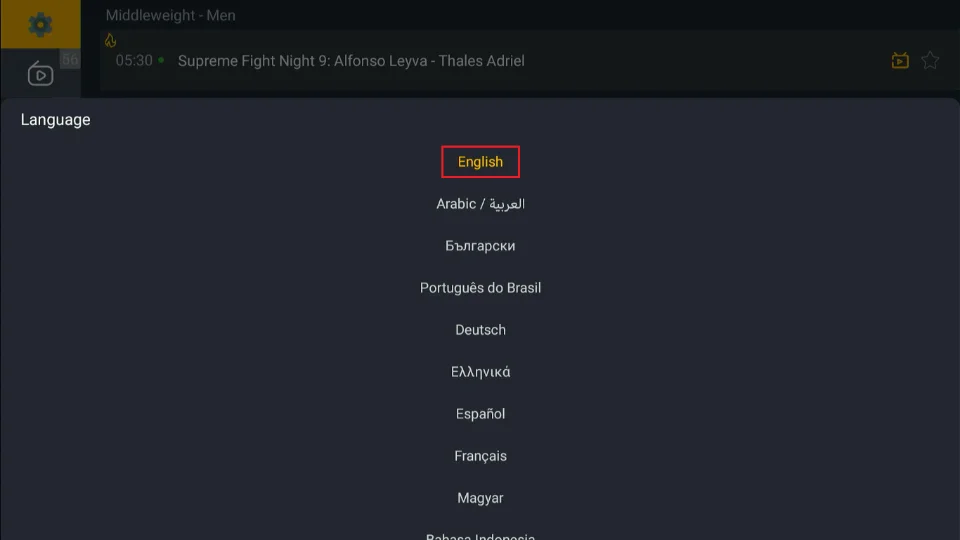Select the Middleweight - Men category header
Viewport: 960px width, 540px height.
tap(170, 15)
